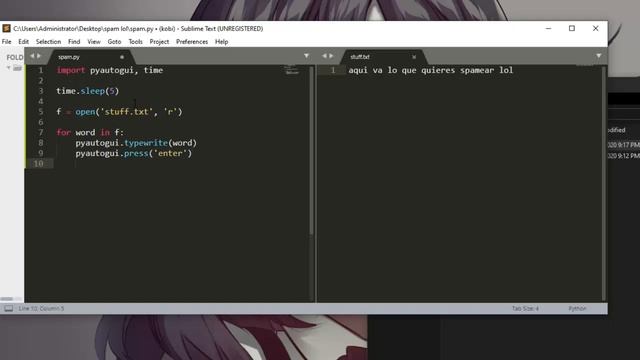This screenshot has width=640, height=360.
Task: Collapse the folder tree in sidebar
Action: 9,68
